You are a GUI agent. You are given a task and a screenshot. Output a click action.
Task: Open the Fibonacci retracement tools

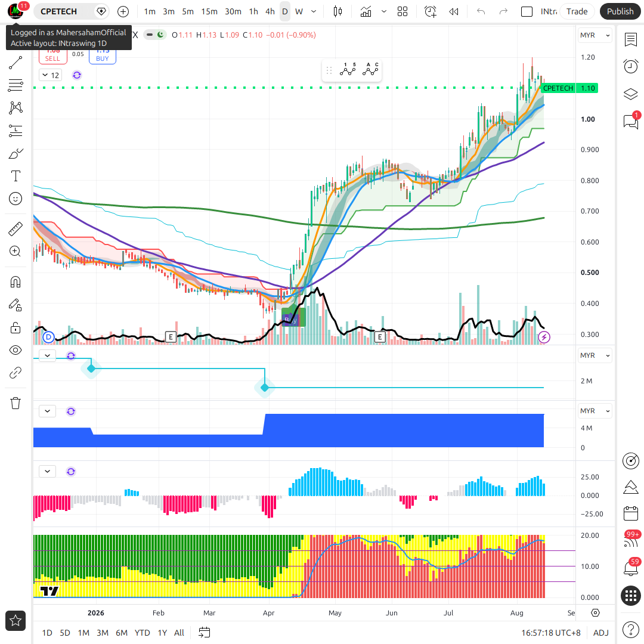point(16,85)
